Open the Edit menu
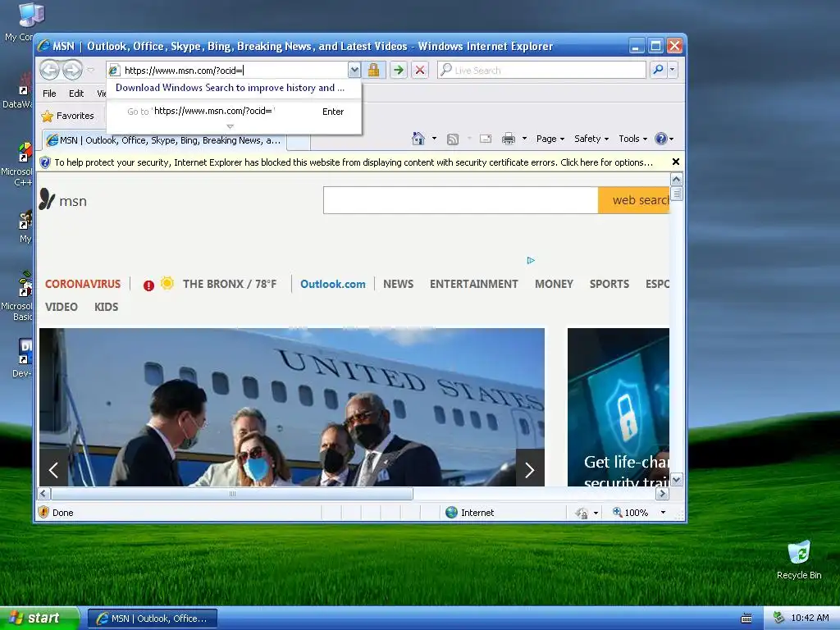The height and width of the screenshot is (630, 840). coord(76,94)
